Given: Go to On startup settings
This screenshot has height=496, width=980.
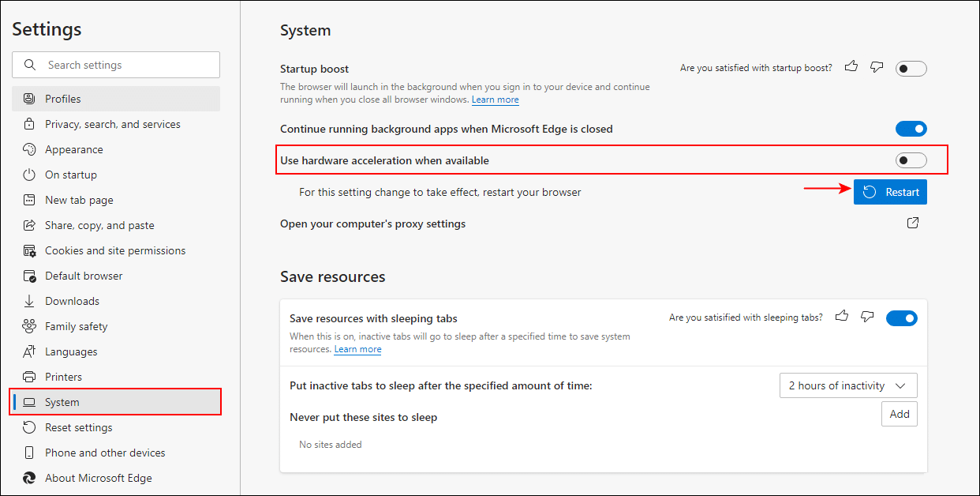Looking at the screenshot, I should click(x=116, y=175).
